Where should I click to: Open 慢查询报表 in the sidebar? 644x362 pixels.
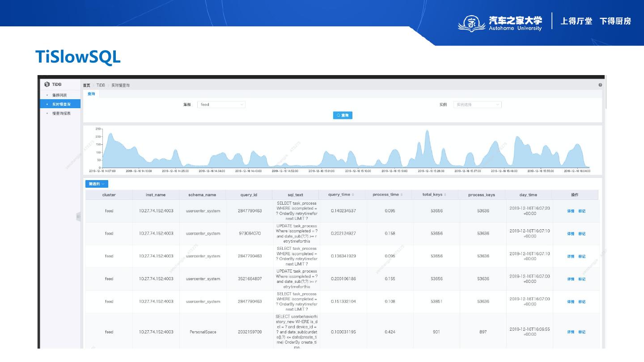click(x=61, y=114)
